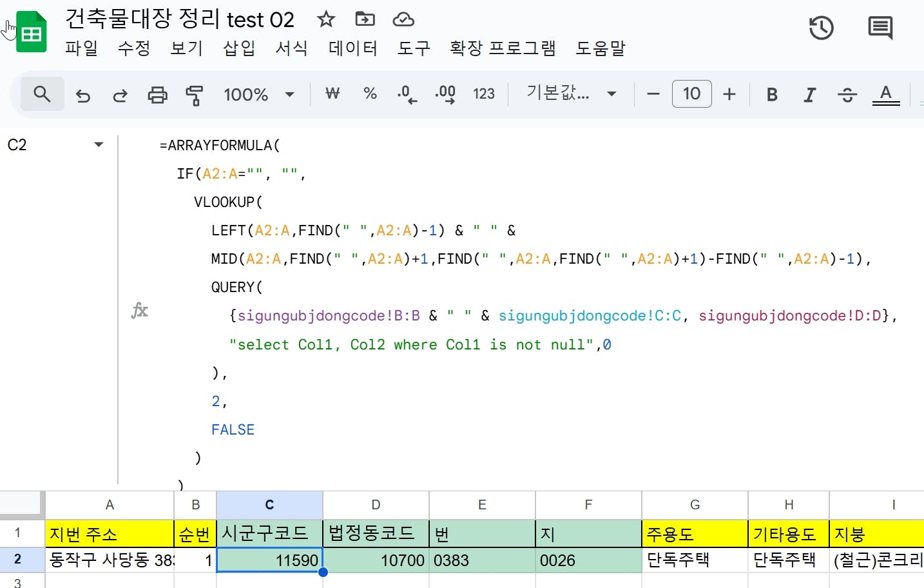Select the 시군구코드 header cell
The width and height of the screenshot is (924, 588).
point(269,533)
